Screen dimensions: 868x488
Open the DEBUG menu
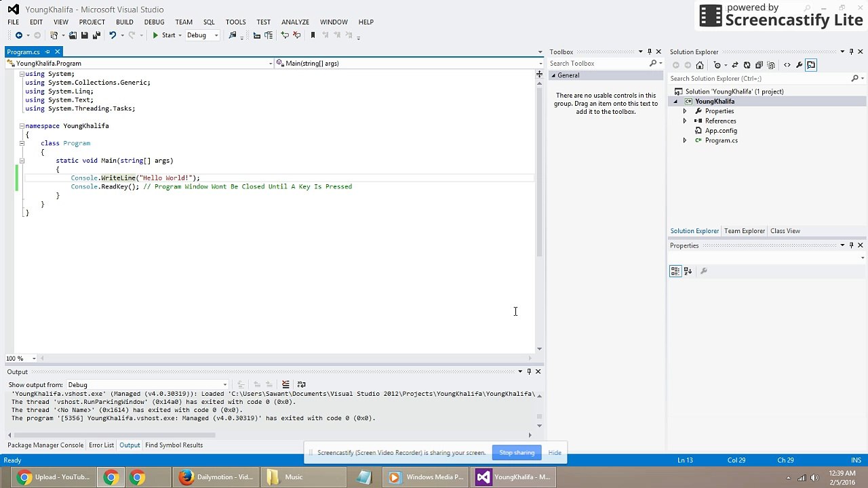[154, 22]
